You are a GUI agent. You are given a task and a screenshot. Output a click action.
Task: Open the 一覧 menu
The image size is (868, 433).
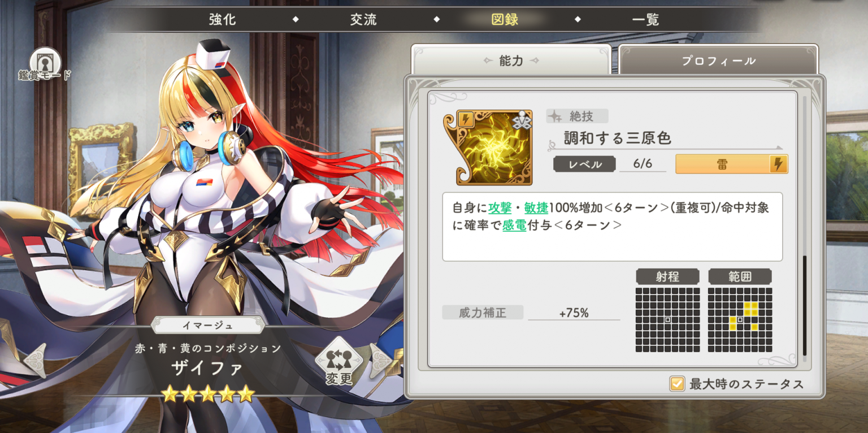(646, 20)
